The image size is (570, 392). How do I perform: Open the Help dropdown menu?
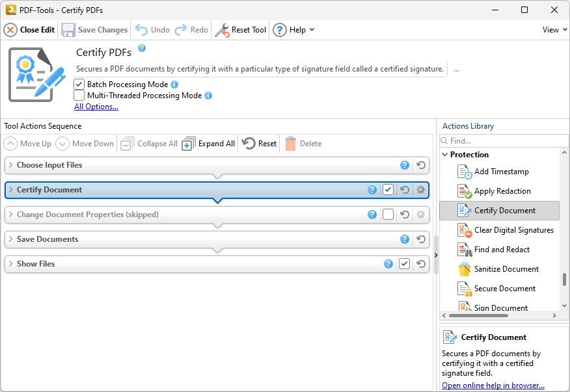pos(293,30)
